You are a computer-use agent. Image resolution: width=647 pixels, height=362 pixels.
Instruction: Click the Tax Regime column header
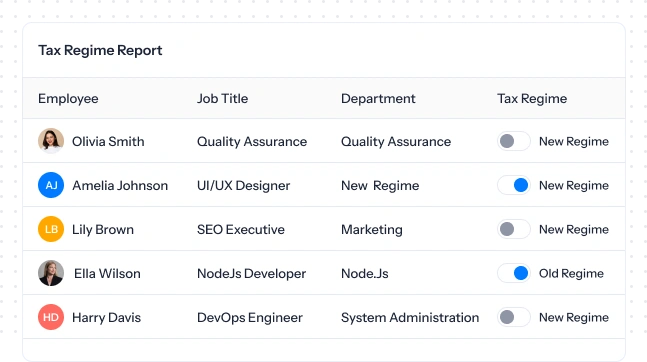[x=532, y=99]
